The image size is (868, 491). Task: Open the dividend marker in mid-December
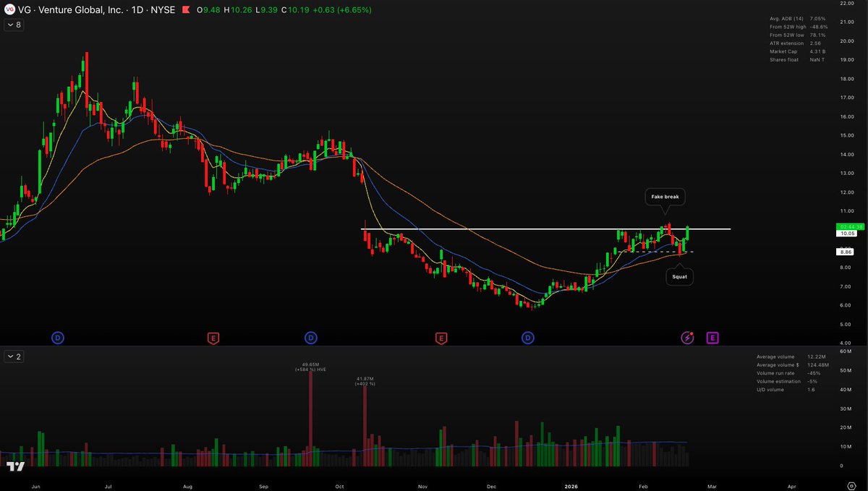[528, 338]
